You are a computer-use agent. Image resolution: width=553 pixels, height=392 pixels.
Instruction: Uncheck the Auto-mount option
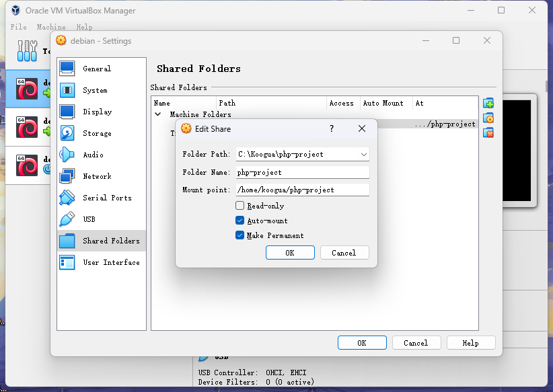(240, 221)
